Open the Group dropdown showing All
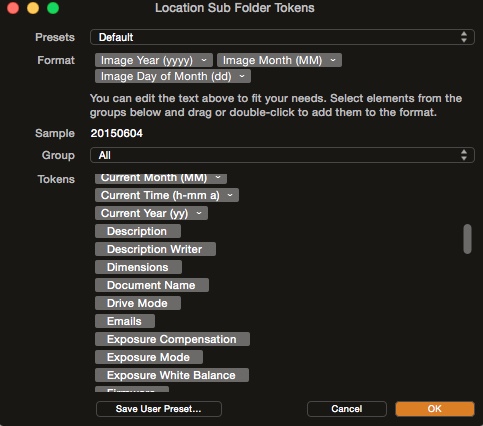Screen dimensions: 483x426 tap(282, 155)
